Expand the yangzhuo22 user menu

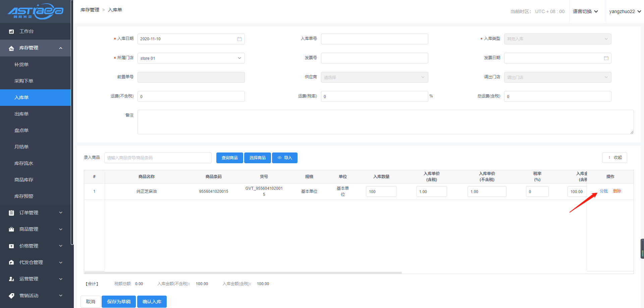click(625, 11)
